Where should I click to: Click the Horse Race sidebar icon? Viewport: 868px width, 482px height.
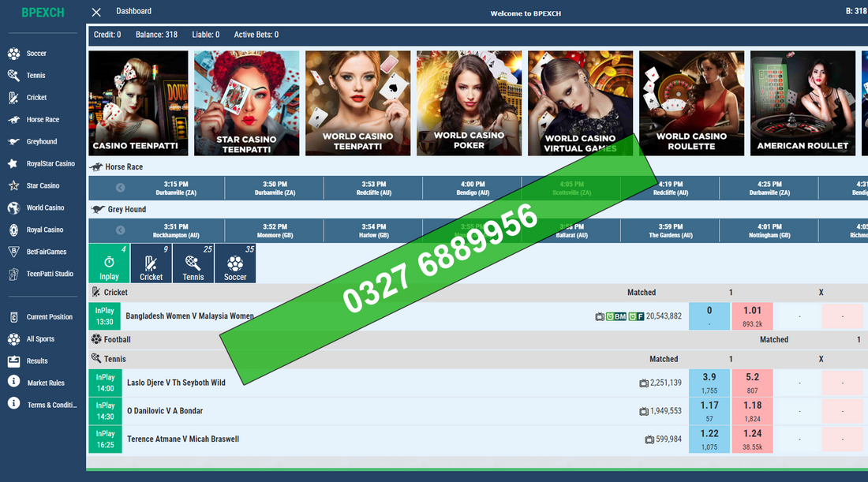(x=13, y=120)
